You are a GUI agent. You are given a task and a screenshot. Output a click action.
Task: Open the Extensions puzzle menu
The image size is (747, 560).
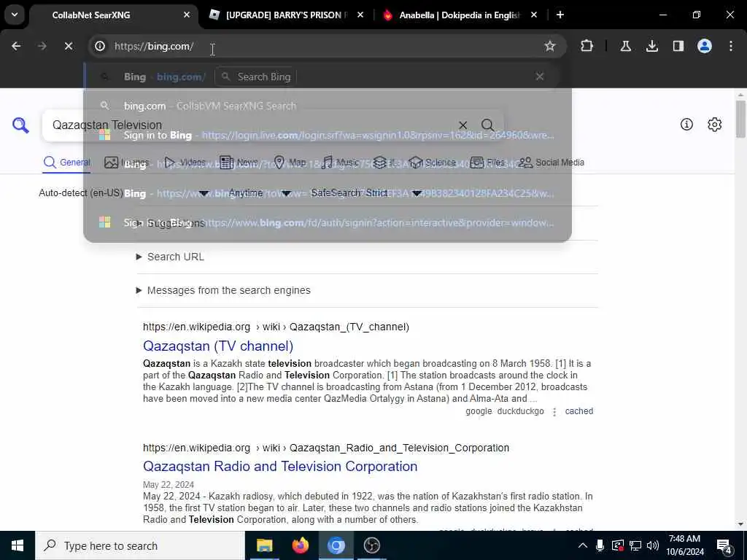[x=587, y=46]
